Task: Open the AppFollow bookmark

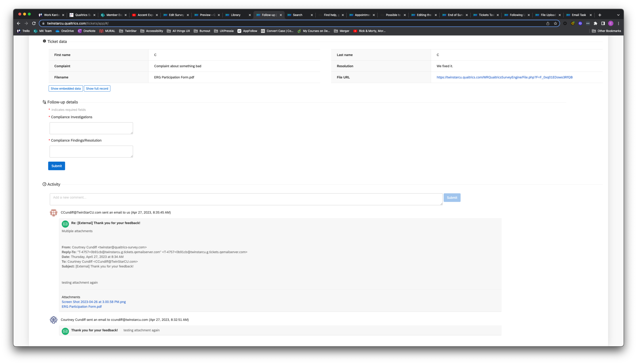Action: click(247, 31)
